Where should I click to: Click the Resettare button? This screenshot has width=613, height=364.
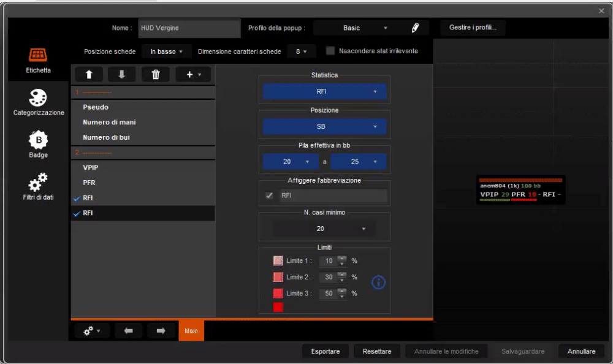[377, 351]
